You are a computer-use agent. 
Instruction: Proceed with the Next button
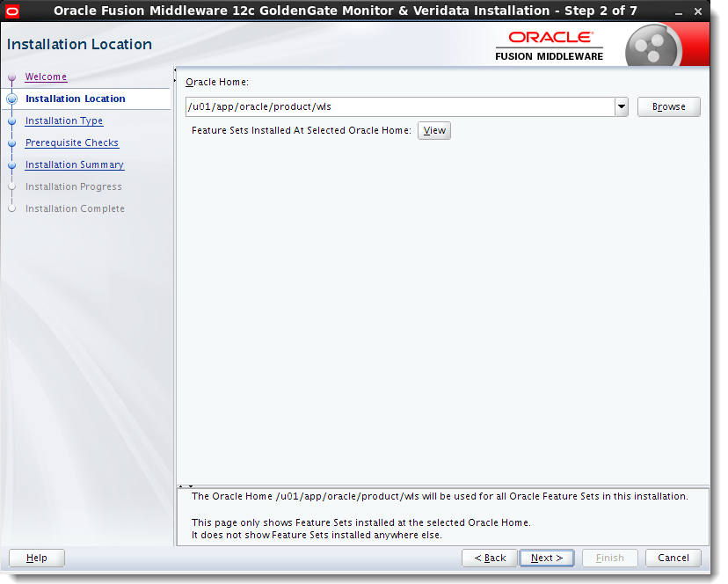tap(547, 558)
